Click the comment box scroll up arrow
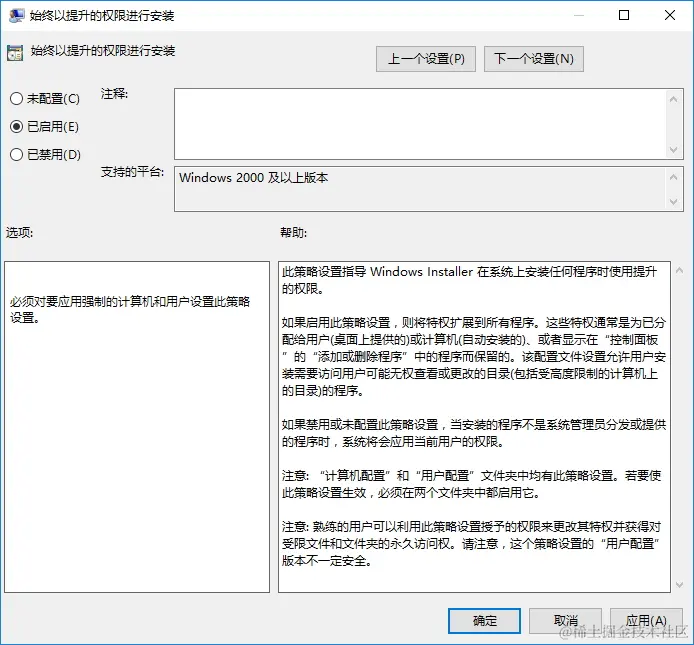 click(674, 99)
